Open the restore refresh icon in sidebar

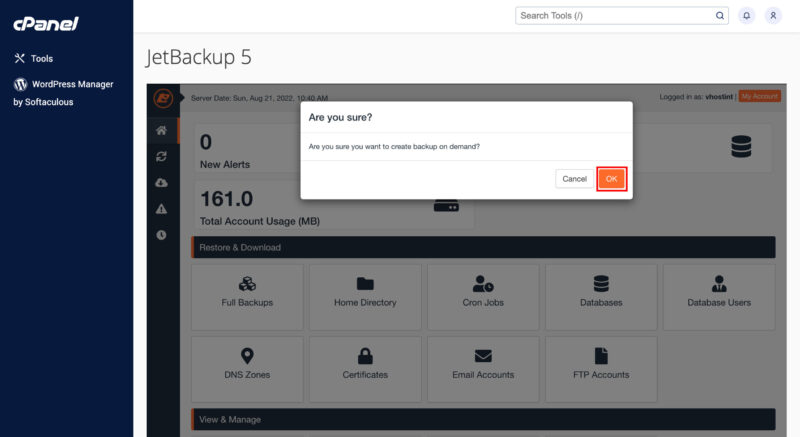(161, 157)
